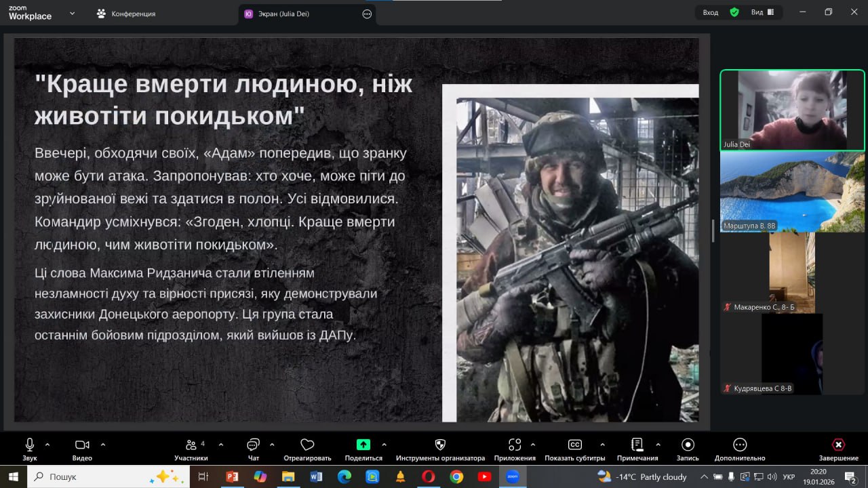The height and width of the screenshot is (488, 868).
Task: Open the Participants panel
Action: click(191, 445)
